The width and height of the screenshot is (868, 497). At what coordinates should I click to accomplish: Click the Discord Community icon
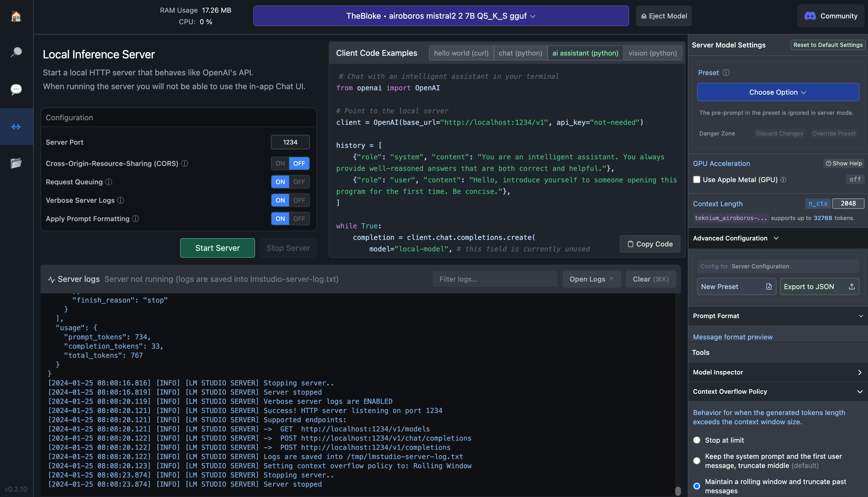[810, 16]
